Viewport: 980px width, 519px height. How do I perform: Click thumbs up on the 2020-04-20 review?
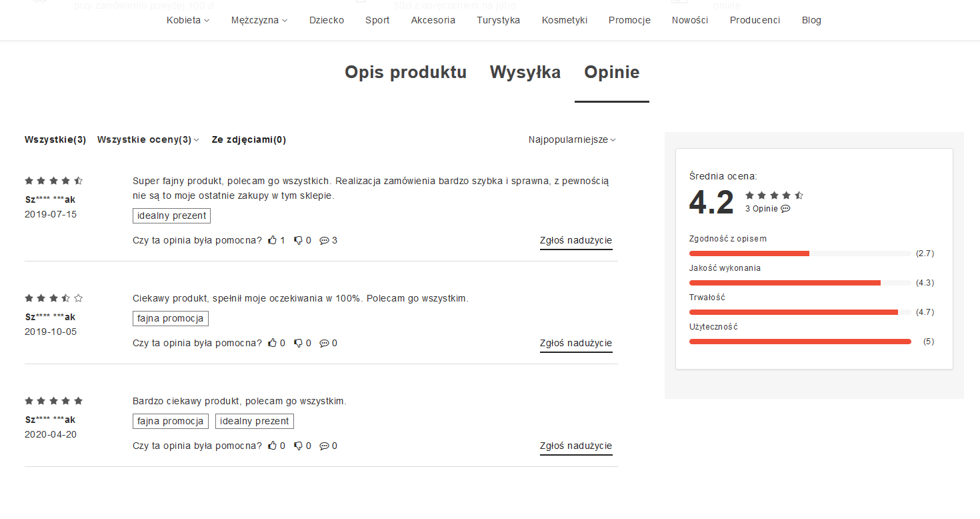[x=273, y=446]
